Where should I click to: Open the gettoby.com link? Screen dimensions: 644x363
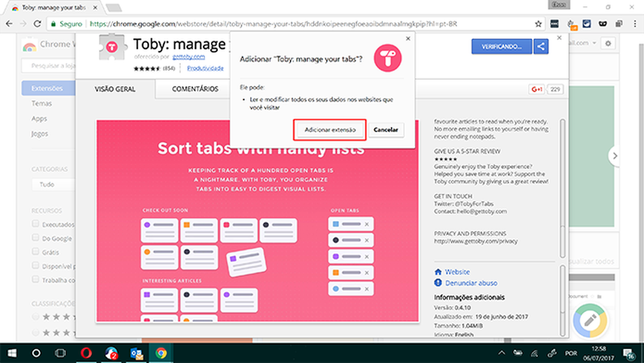click(188, 57)
